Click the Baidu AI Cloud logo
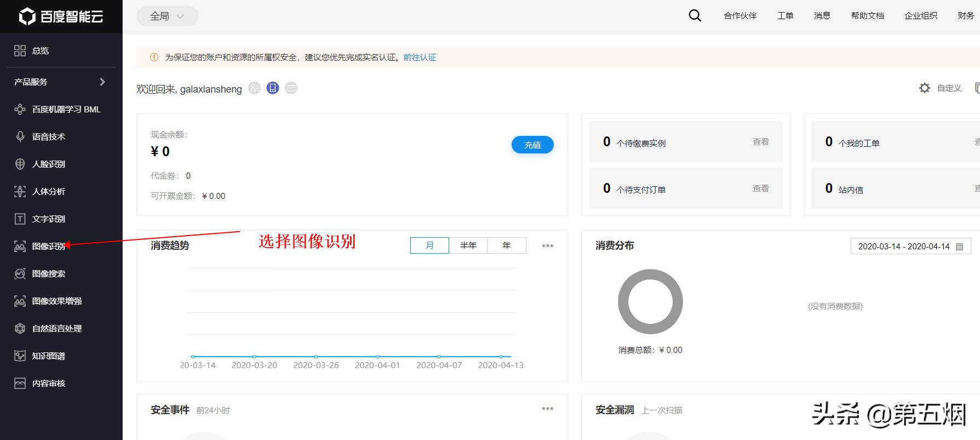Screen dimensions: 980x440 click(x=61, y=16)
